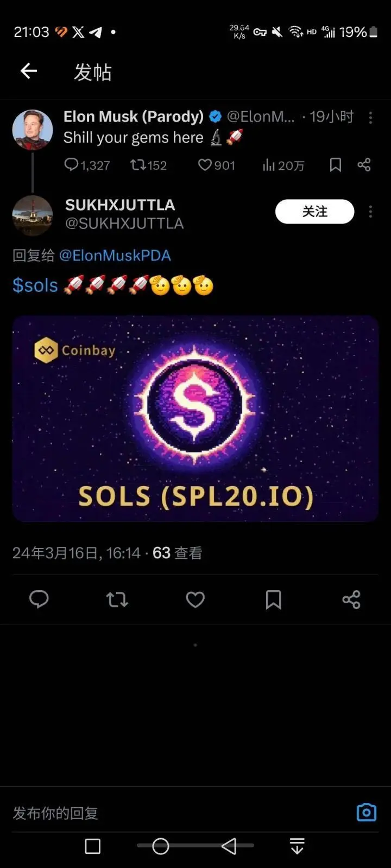This screenshot has height=868, width=391.
Task: Open replies on Elon Musk Parody post
Action: click(87, 165)
